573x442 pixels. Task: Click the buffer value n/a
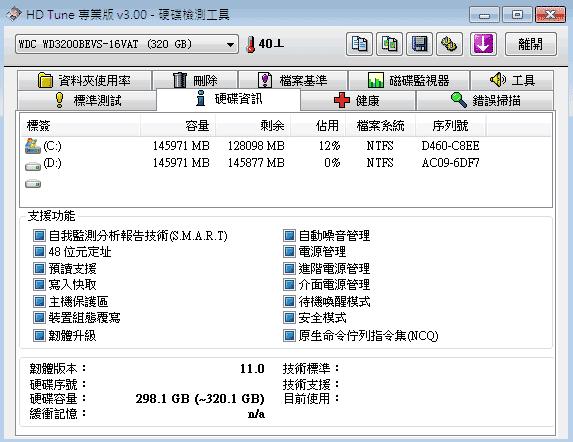click(256, 414)
